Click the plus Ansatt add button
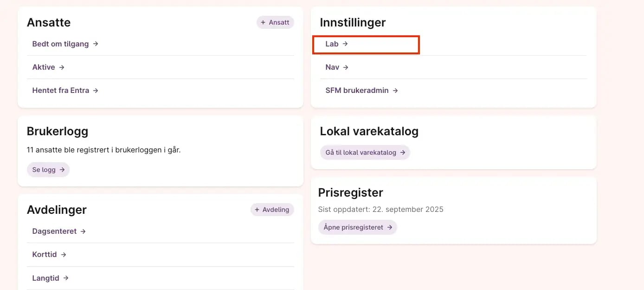The height and width of the screenshot is (290, 644). pyautogui.click(x=275, y=22)
